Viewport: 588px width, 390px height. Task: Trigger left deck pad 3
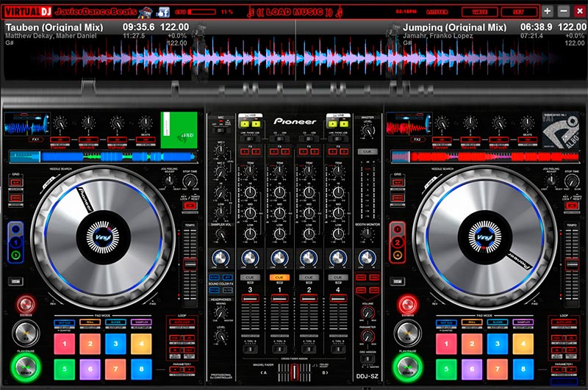115,344
